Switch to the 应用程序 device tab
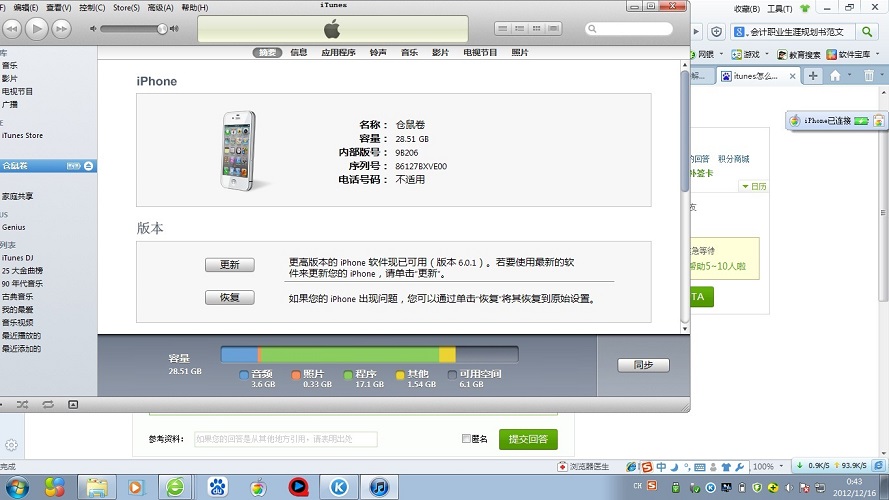 [338, 52]
